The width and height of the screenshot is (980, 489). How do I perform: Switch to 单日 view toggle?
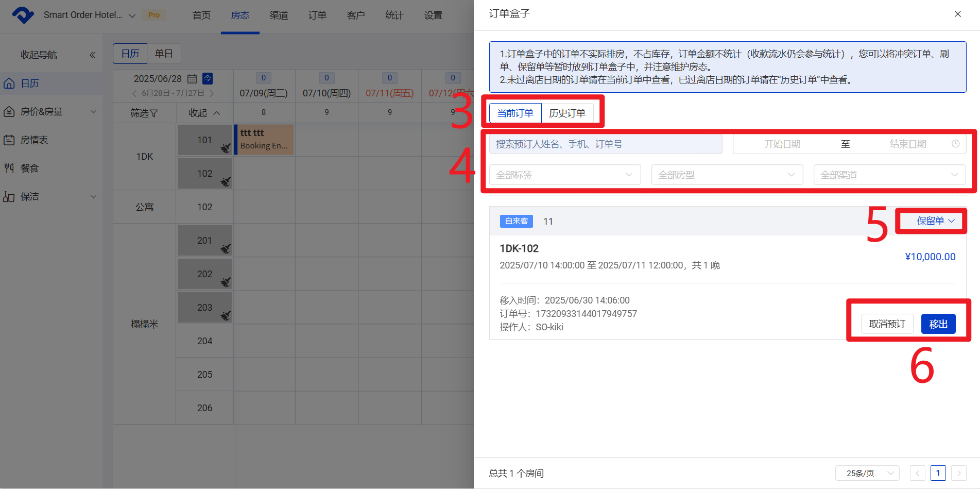(164, 54)
